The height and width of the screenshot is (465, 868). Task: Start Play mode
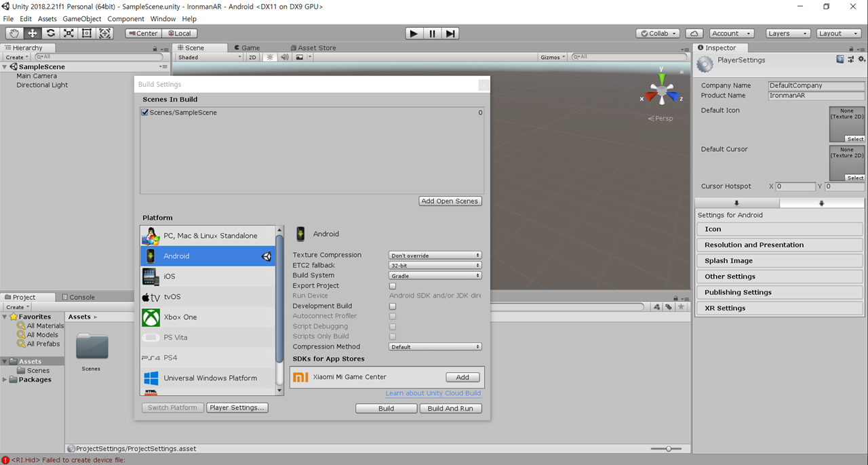[x=414, y=33]
